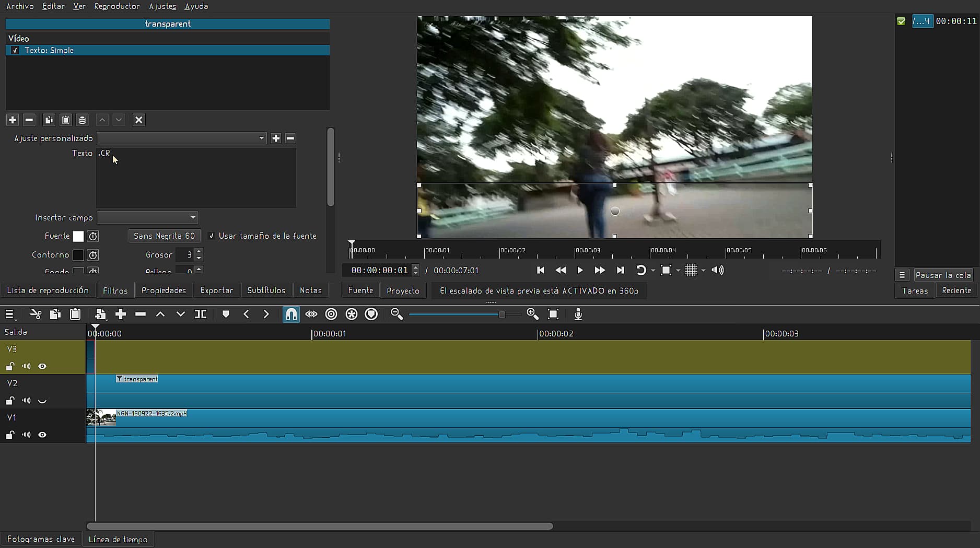Screen dimensions: 980x548
Task: Toggle Usar tamaño de la fuente checkbox
Action: point(212,236)
